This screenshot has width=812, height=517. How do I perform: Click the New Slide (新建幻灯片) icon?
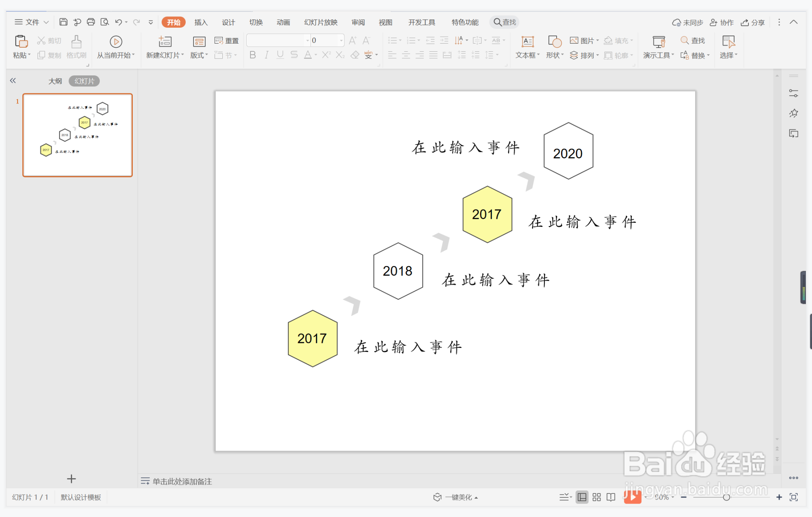tap(165, 42)
